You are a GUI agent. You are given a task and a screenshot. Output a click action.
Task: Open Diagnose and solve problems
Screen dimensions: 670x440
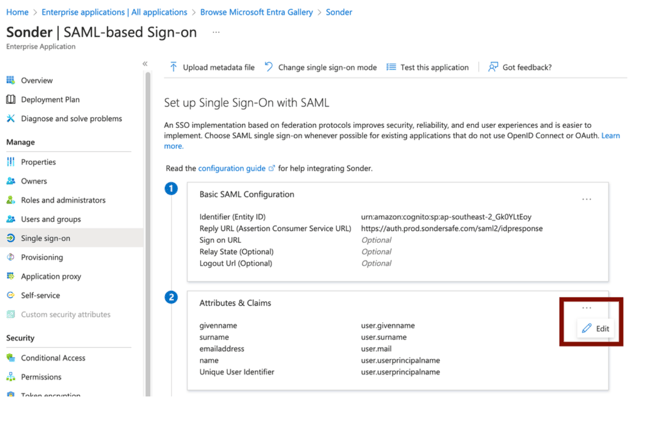71,118
